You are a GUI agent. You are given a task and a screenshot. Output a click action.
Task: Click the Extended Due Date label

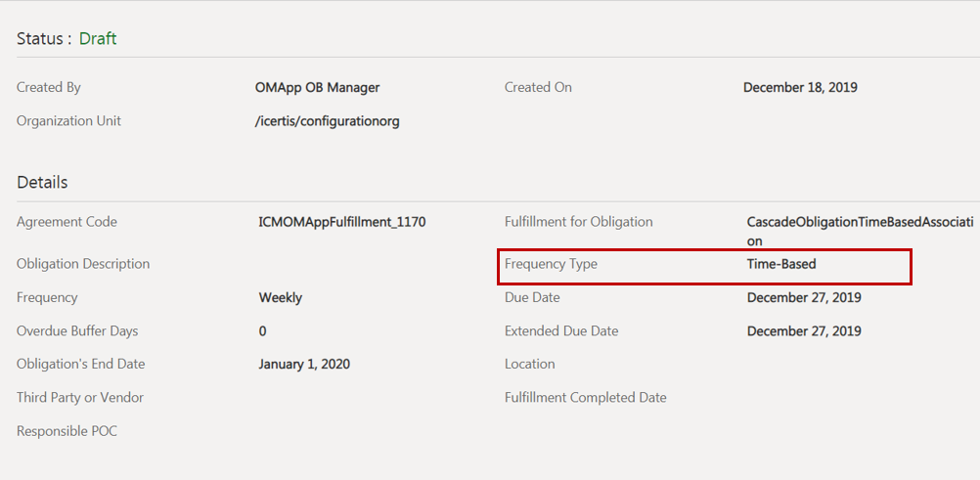pos(561,331)
